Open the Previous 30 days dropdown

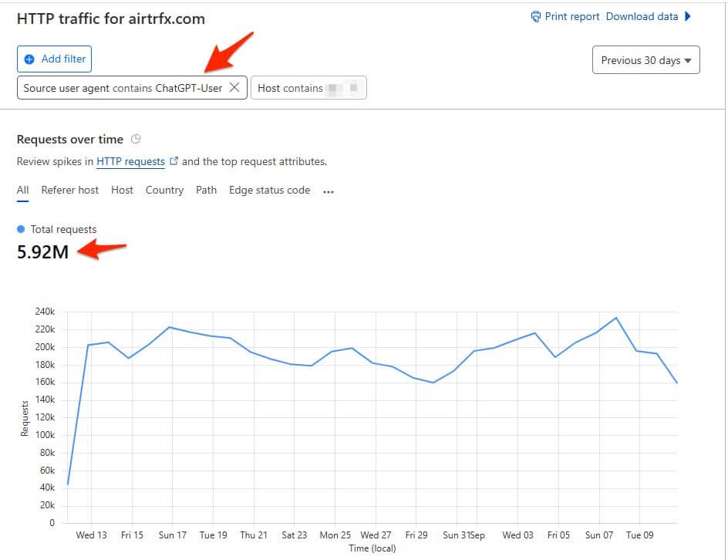coord(645,60)
